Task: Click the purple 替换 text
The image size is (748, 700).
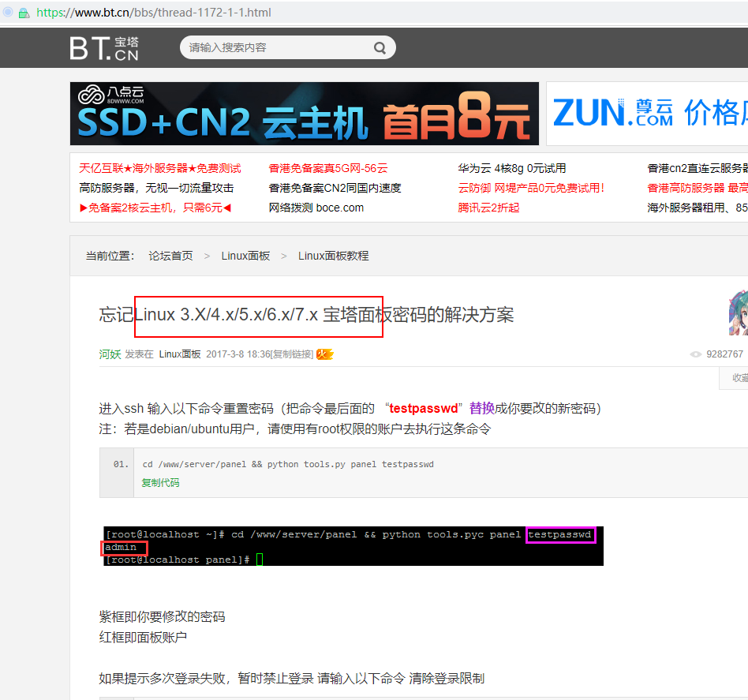Action: (x=482, y=408)
